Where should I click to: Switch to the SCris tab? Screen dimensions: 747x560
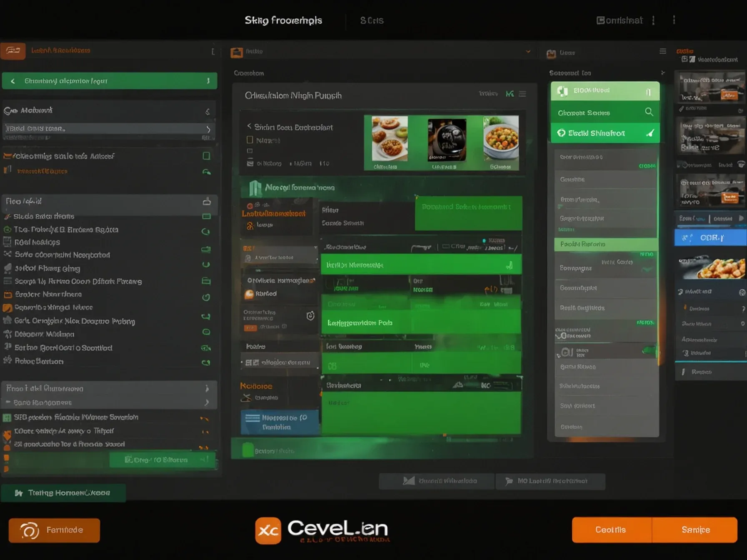click(x=371, y=20)
